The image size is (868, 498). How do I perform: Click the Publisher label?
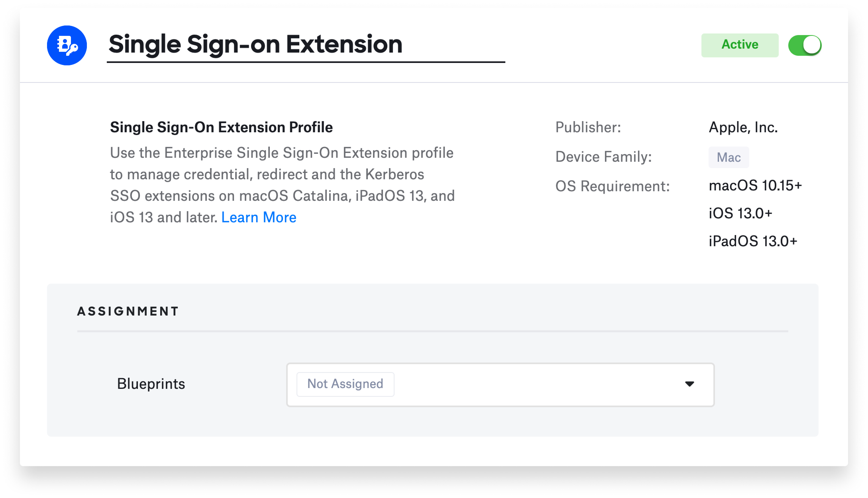pos(587,127)
